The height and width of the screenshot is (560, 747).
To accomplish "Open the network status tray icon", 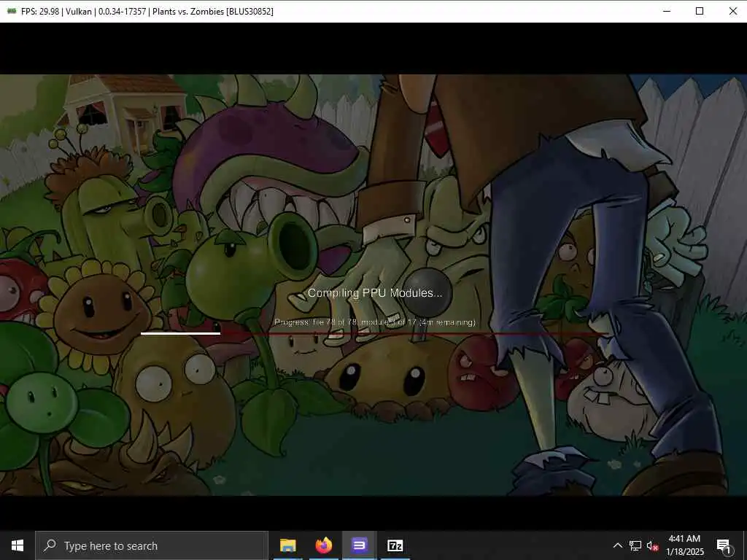I will [635, 545].
